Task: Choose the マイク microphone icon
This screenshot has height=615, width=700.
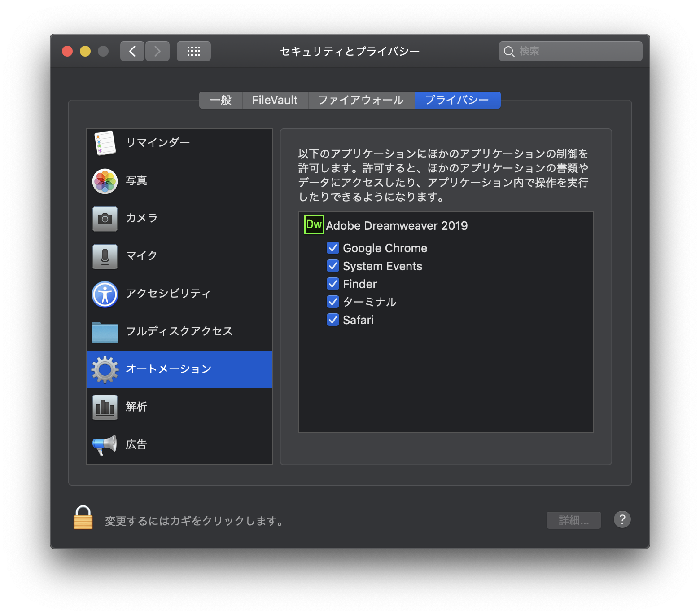Action: (105, 256)
